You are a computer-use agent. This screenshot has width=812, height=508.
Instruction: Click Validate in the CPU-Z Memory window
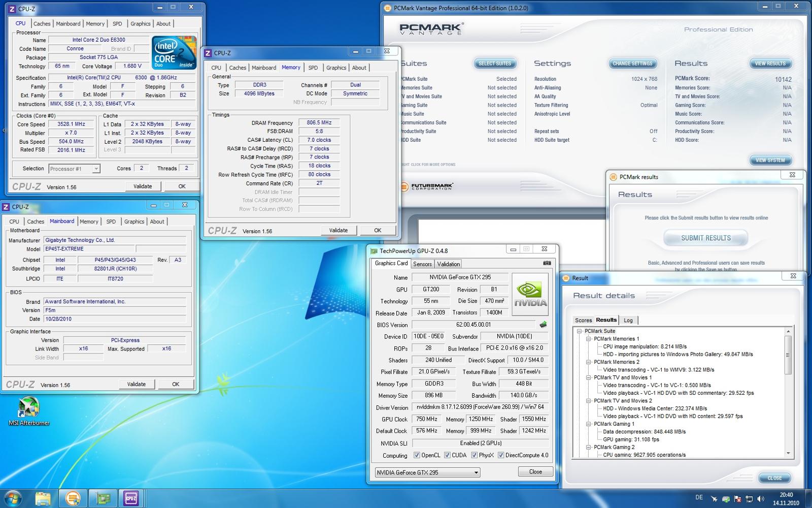339,230
